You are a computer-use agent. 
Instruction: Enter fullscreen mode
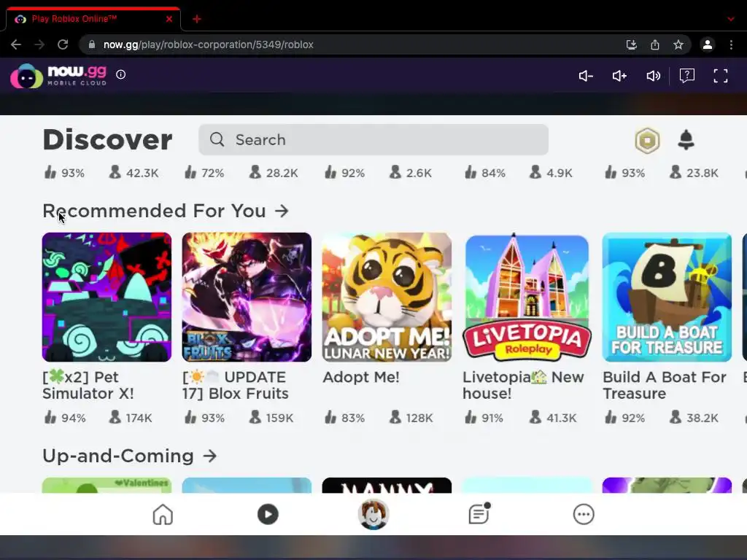720,76
